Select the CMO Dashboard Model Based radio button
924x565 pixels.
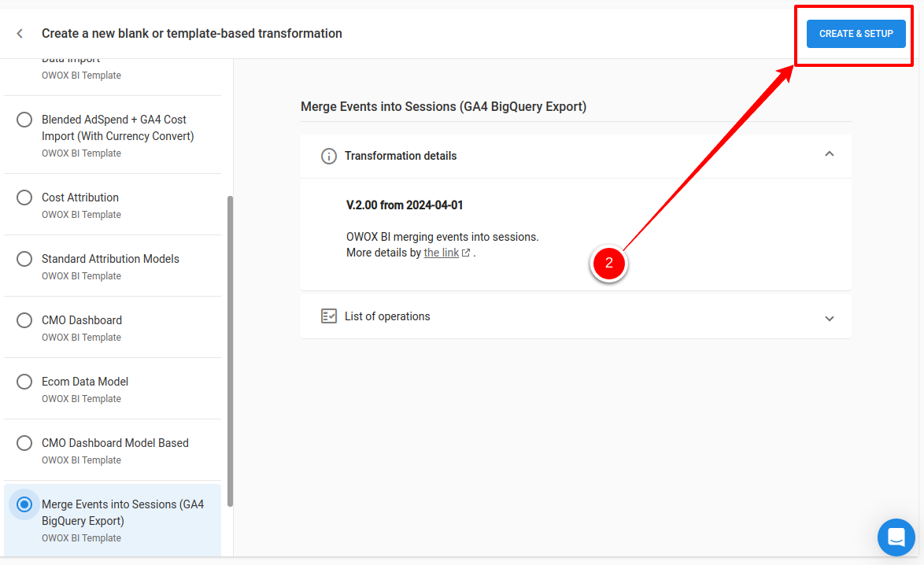pos(24,443)
